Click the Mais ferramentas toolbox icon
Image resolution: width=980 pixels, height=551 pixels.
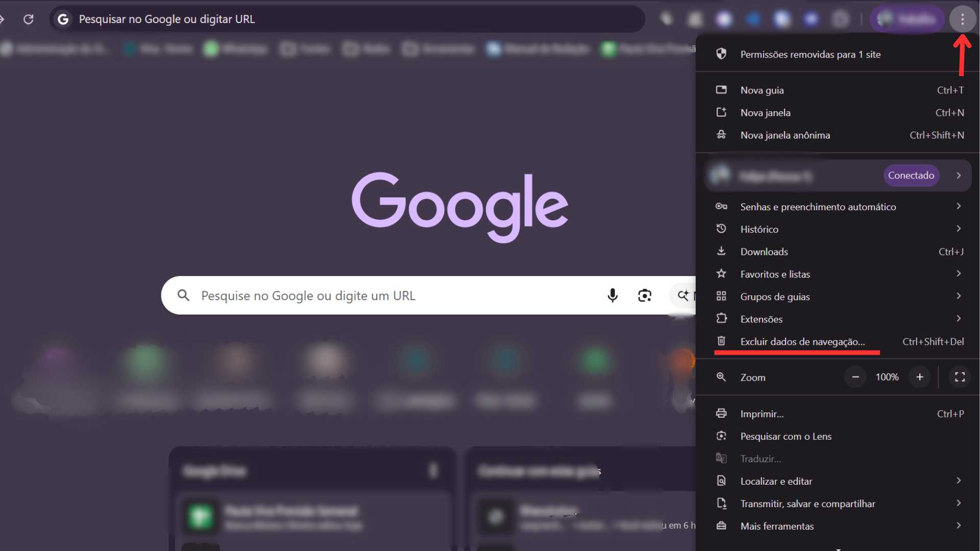[x=721, y=525]
